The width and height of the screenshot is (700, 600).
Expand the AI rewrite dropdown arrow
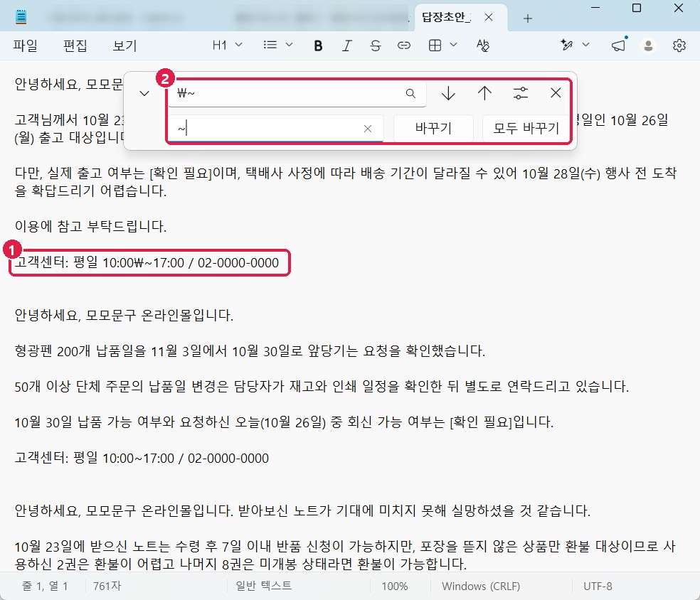pyautogui.click(x=585, y=45)
